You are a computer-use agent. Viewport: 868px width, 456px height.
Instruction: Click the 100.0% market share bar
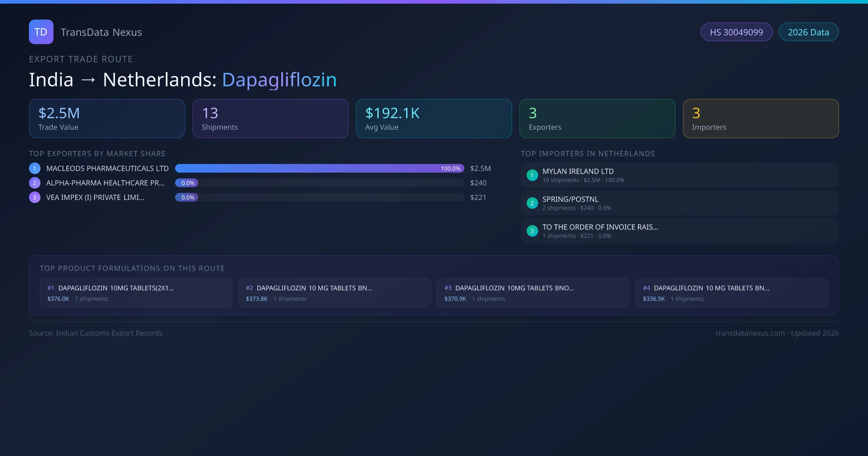coord(319,168)
